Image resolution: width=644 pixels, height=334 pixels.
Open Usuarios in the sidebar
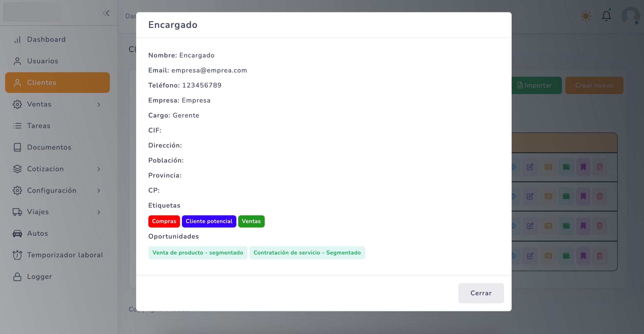coord(57,61)
